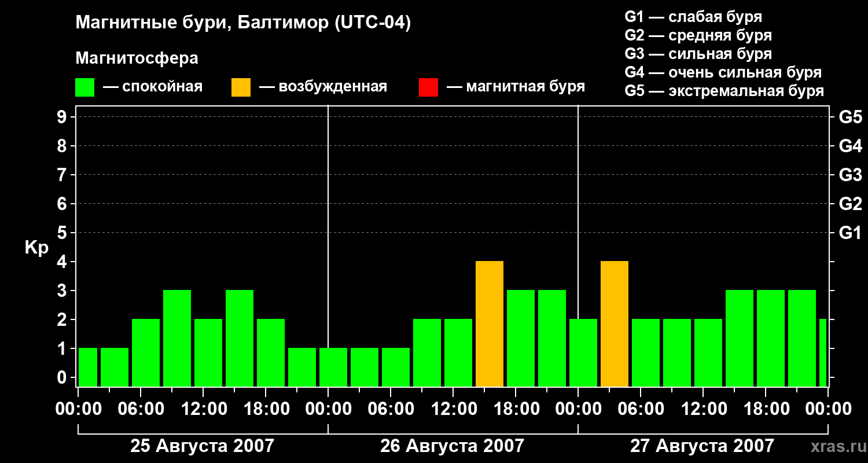Click the 'G3 — сильная буря' legend line
This screenshot has width=868, height=463.
pos(698,54)
